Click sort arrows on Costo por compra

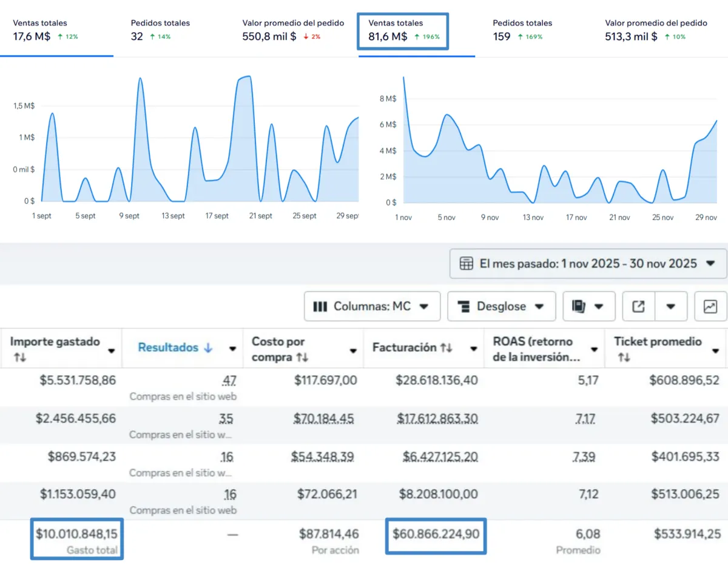pyautogui.click(x=302, y=358)
